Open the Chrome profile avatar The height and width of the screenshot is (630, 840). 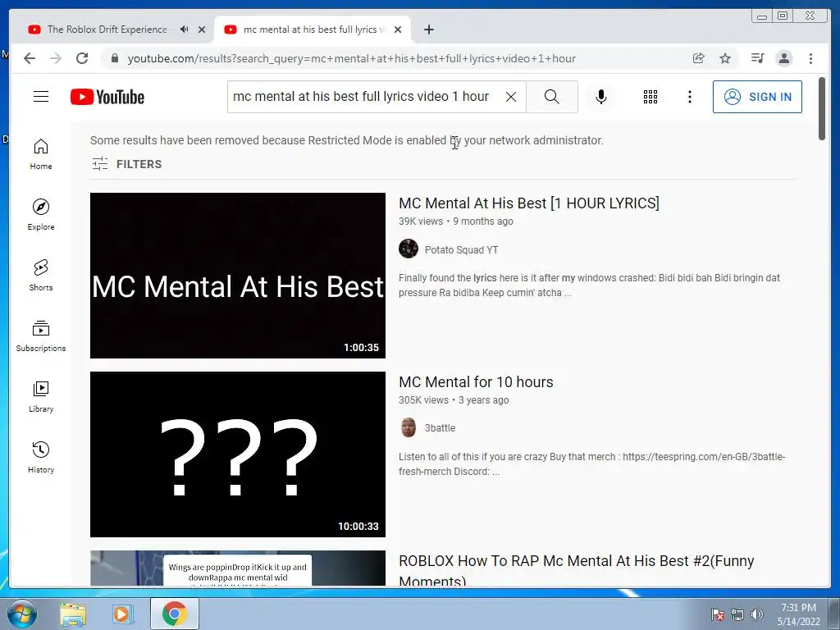(x=783, y=58)
